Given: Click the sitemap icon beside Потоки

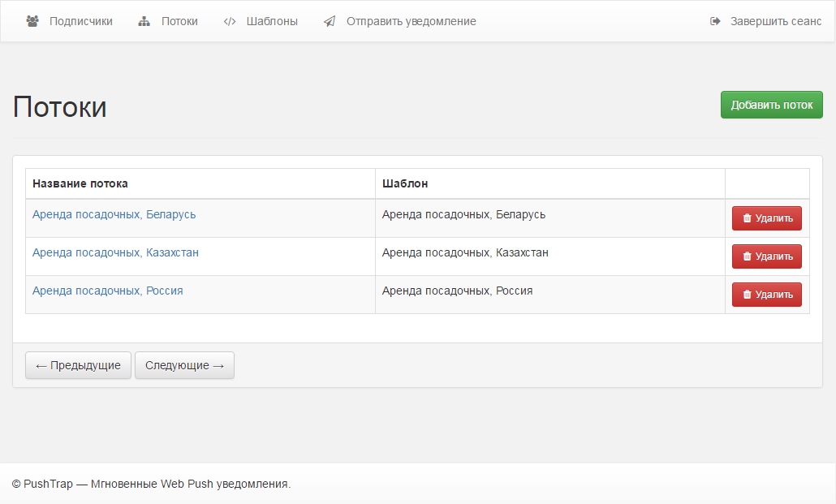Looking at the screenshot, I should click(x=144, y=21).
